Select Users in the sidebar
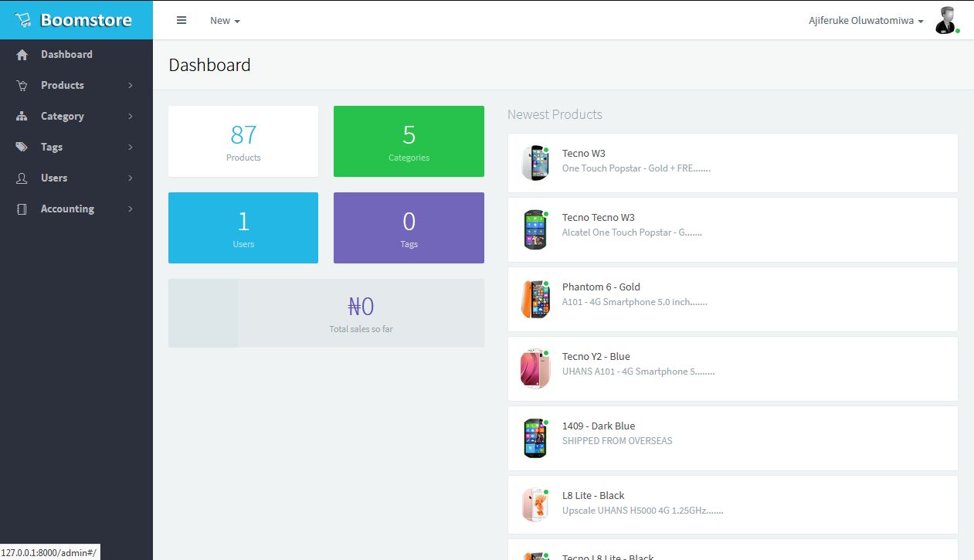974x560 pixels. [76, 178]
